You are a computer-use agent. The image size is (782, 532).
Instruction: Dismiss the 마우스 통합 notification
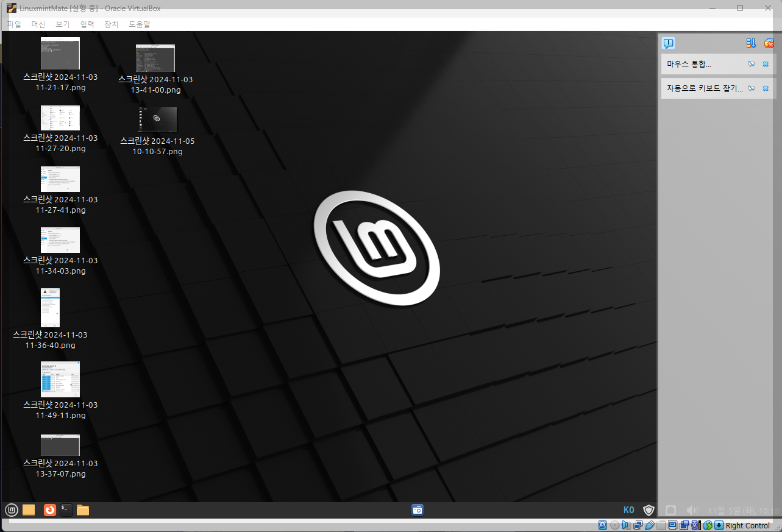766,64
